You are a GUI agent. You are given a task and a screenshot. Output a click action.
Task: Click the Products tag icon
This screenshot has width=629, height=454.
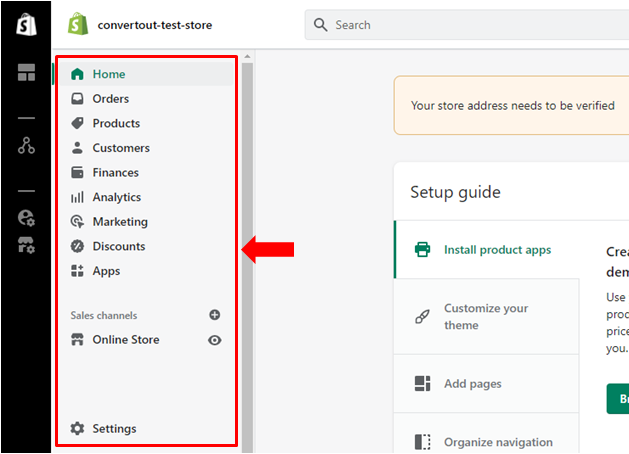pyautogui.click(x=77, y=123)
